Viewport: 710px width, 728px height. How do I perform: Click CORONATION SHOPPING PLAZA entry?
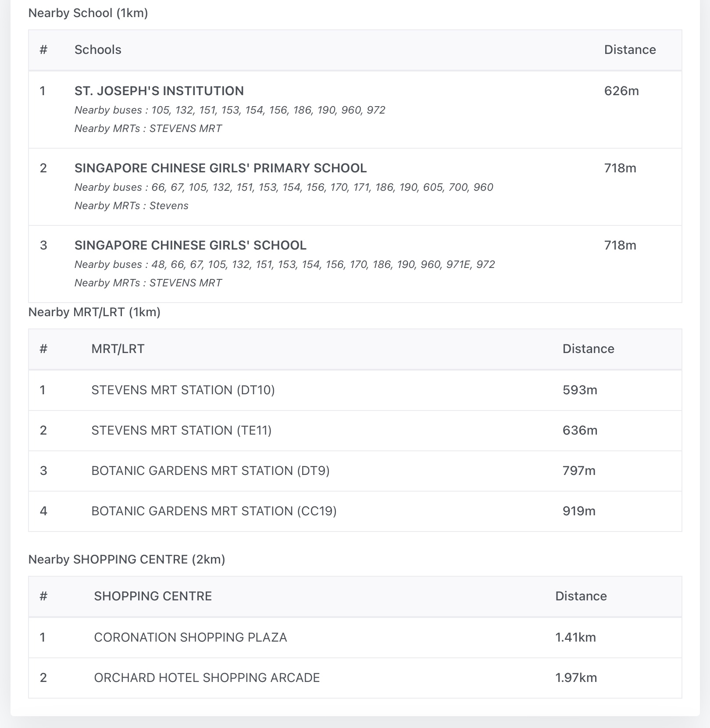190,637
